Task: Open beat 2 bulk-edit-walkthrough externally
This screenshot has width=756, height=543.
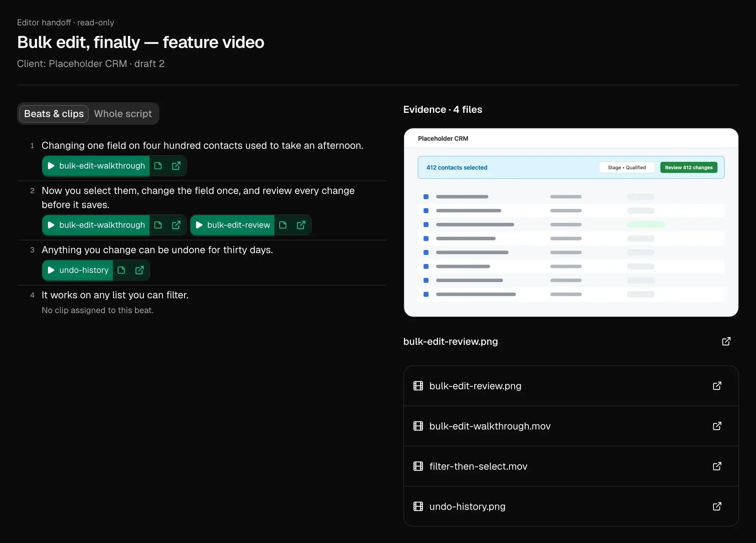Action: coord(176,225)
